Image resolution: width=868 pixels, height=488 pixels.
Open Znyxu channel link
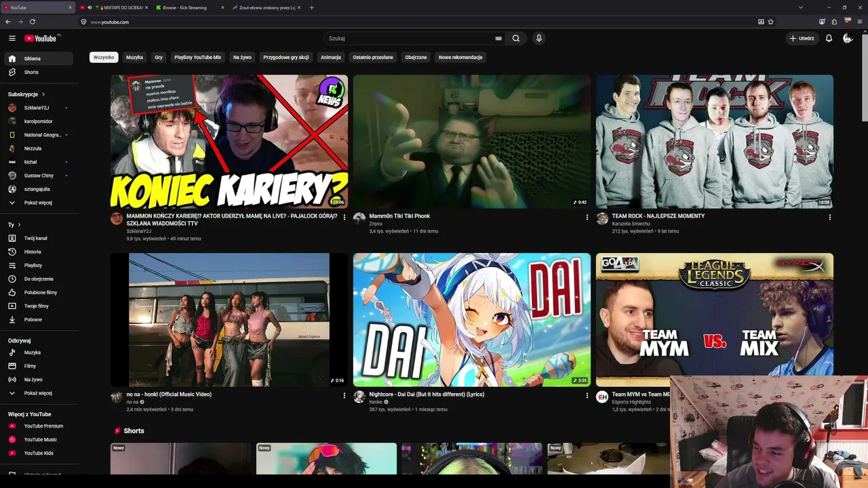tap(376, 224)
